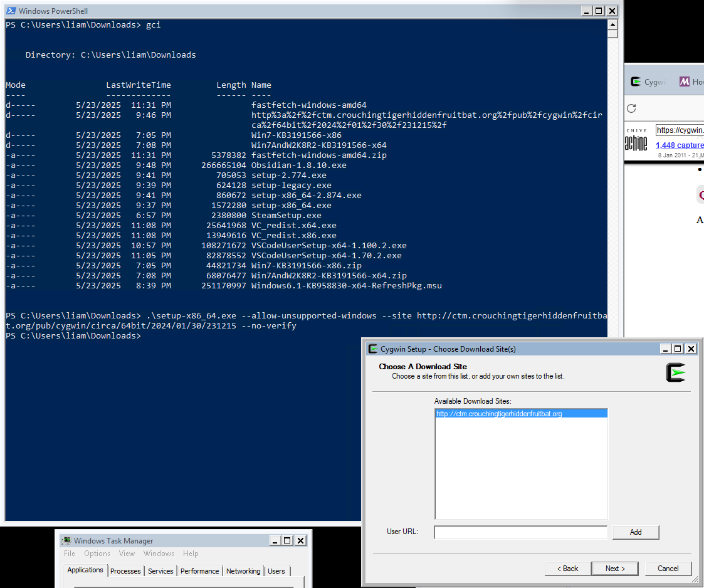The image size is (704, 588).
Task: Click Next in Cygwin Setup
Action: [615, 568]
